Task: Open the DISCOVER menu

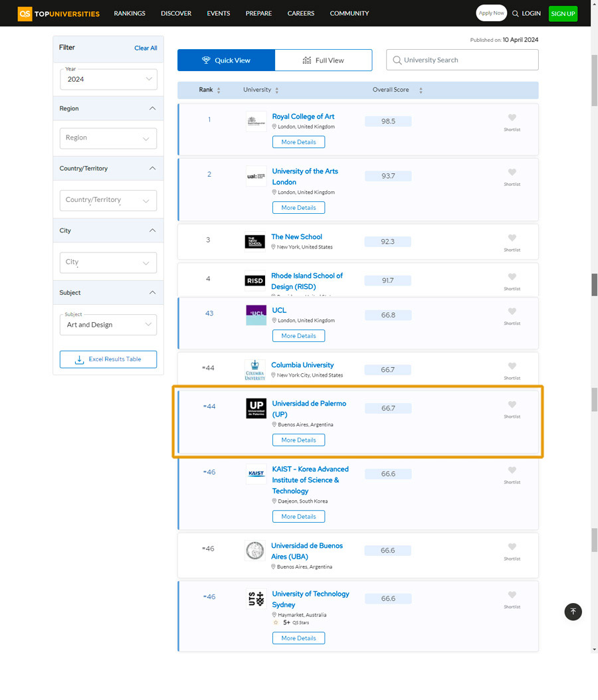Action: (176, 13)
